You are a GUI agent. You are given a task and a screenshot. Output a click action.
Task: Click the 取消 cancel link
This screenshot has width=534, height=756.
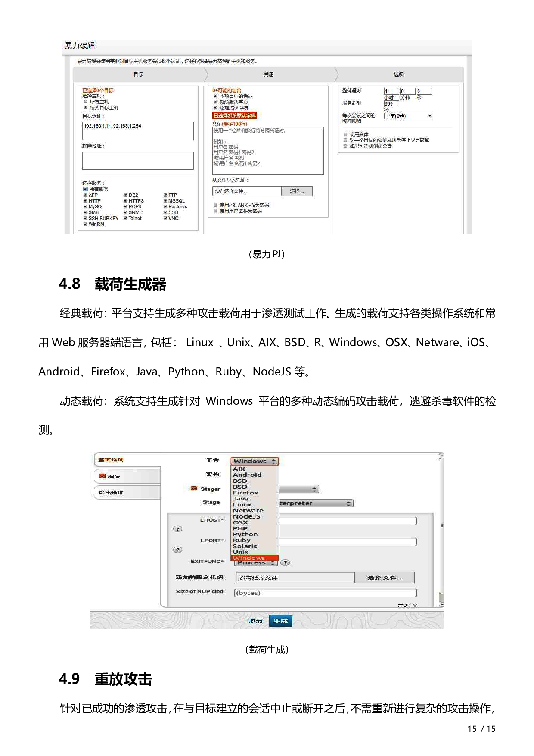pyautogui.click(x=255, y=621)
